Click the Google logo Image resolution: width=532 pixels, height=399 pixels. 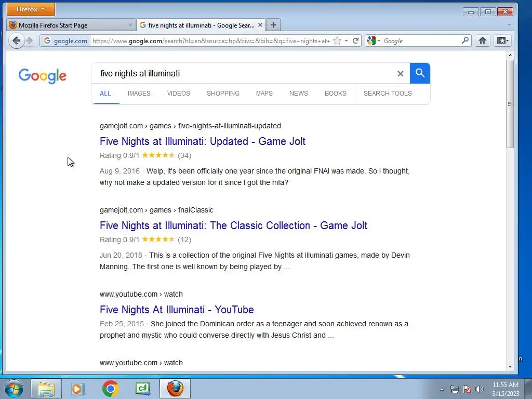click(43, 76)
